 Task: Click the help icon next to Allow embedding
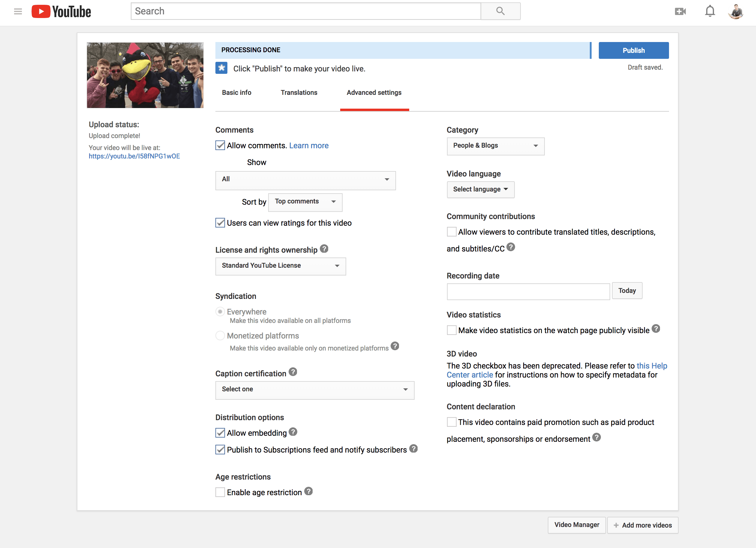pyautogui.click(x=293, y=432)
